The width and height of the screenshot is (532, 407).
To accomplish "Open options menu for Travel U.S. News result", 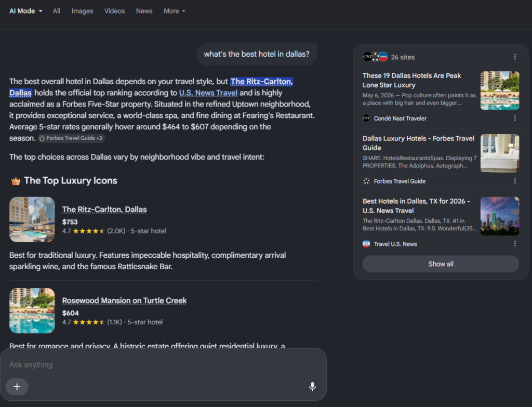I will [x=515, y=244].
